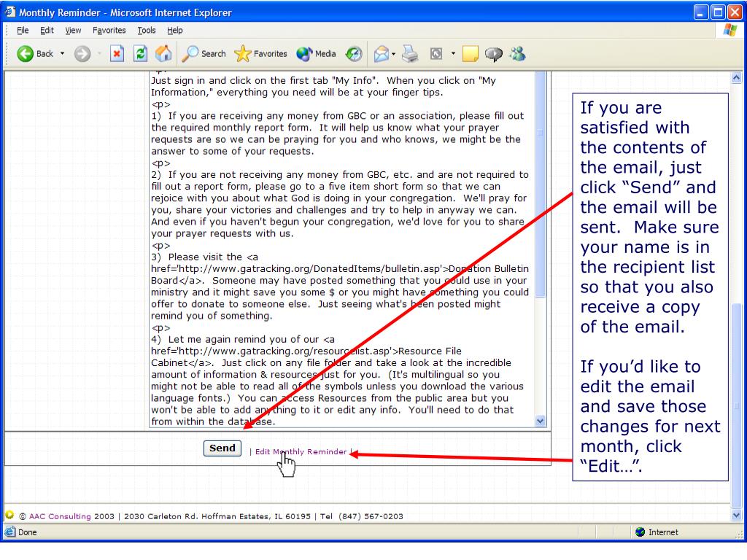The width and height of the screenshot is (747, 560).
Task: Click the page scrollbar up arrow
Action: [737, 77]
